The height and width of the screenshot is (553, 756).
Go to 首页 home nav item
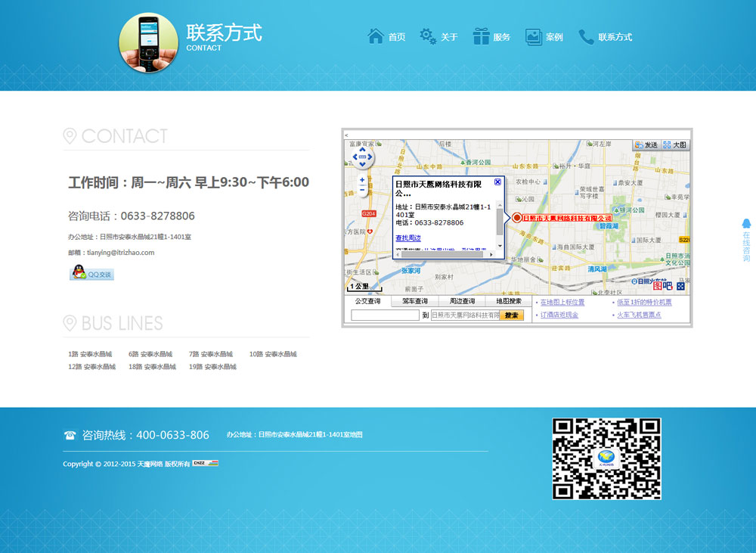[386, 36]
